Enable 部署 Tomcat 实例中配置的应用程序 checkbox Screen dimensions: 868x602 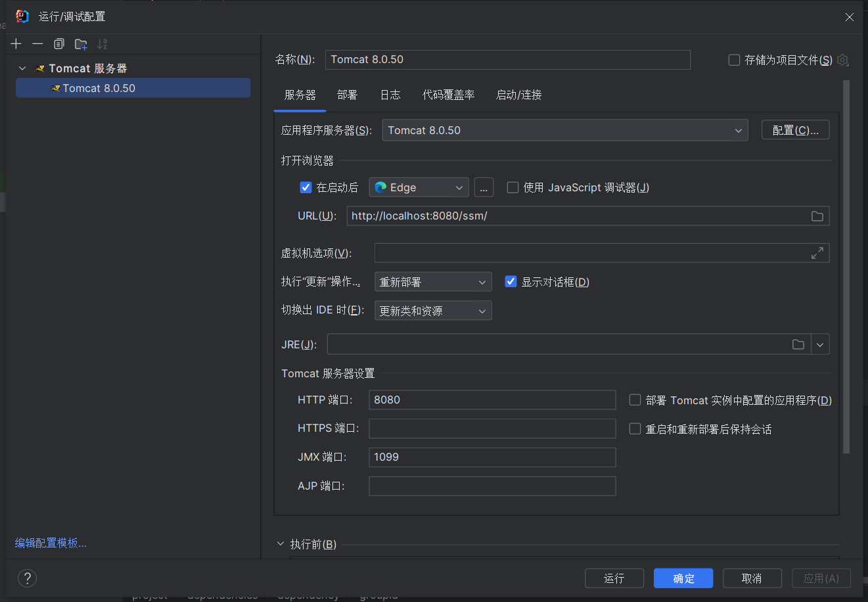[635, 400]
